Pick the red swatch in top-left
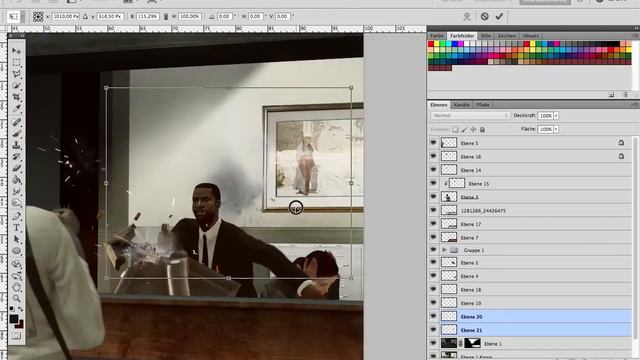This screenshot has height=360, width=640. (x=431, y=44)
